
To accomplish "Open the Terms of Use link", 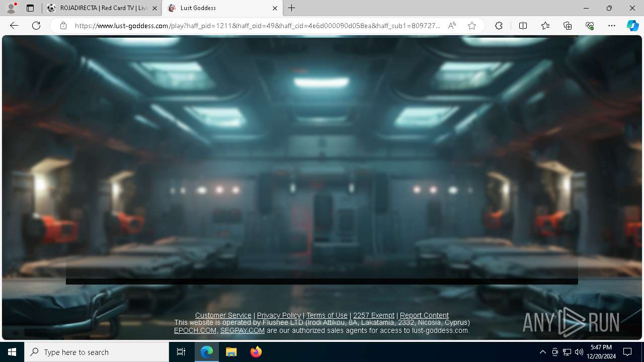I will click(x=327, y=315).
